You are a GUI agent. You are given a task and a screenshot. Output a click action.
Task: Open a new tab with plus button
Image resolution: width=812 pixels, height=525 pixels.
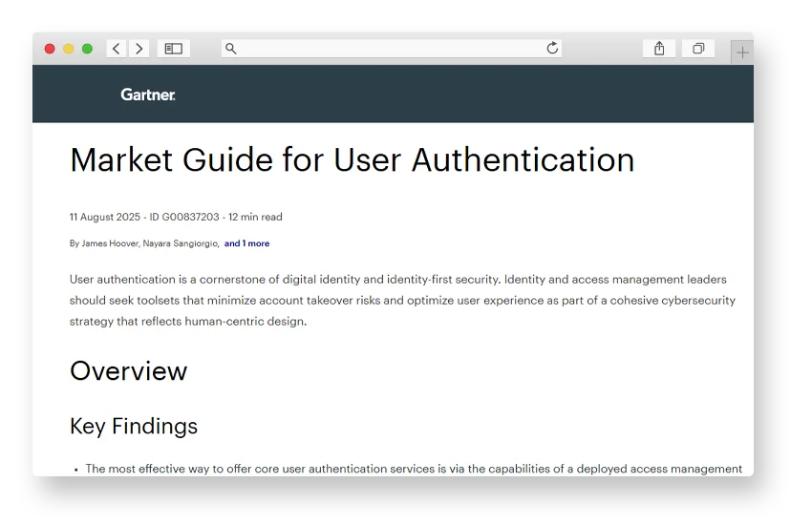[742, 52]
